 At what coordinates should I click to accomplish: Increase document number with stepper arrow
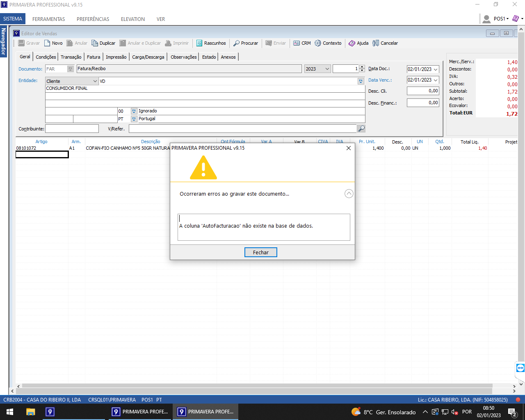(x=362, y=67)
